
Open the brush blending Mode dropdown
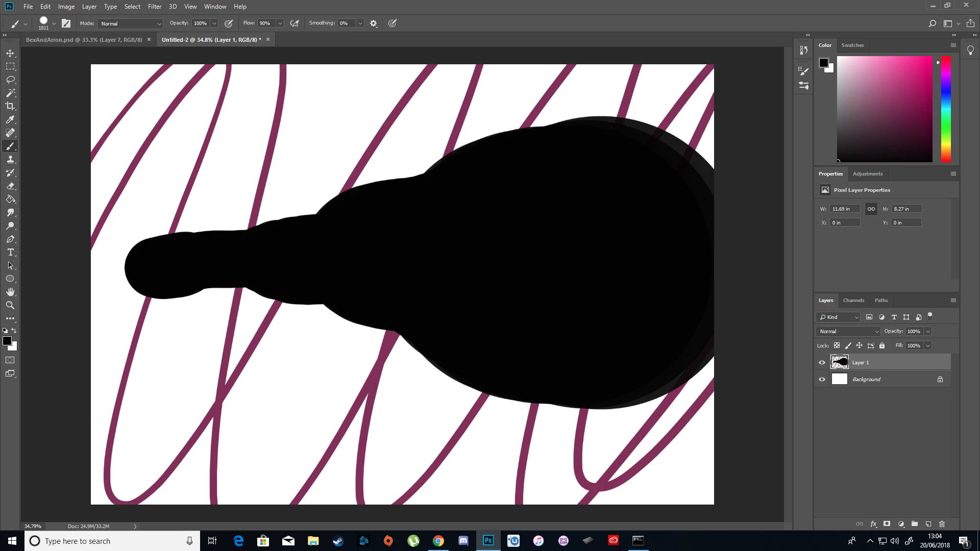tap(131, 23)
